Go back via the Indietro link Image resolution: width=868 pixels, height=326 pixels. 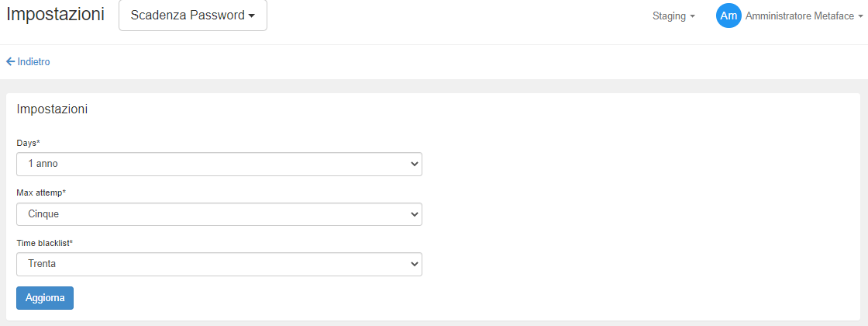click(x=33, y=61)
